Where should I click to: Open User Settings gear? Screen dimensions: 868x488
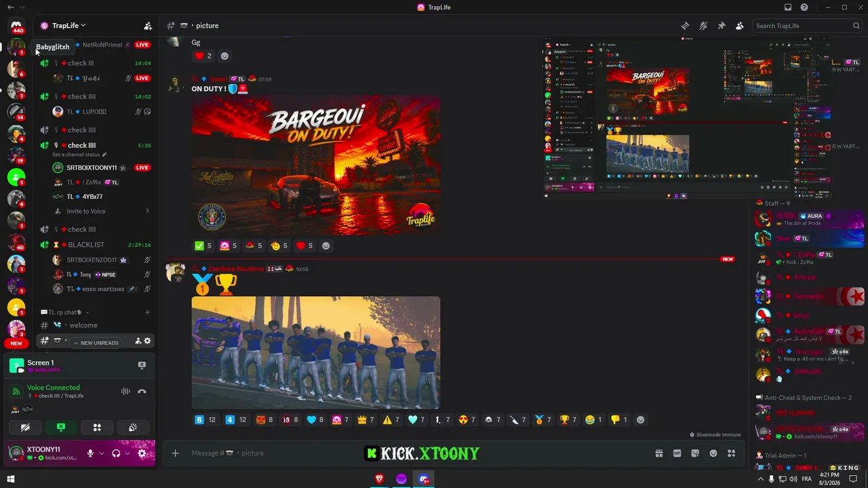click(x=142, y=453)
